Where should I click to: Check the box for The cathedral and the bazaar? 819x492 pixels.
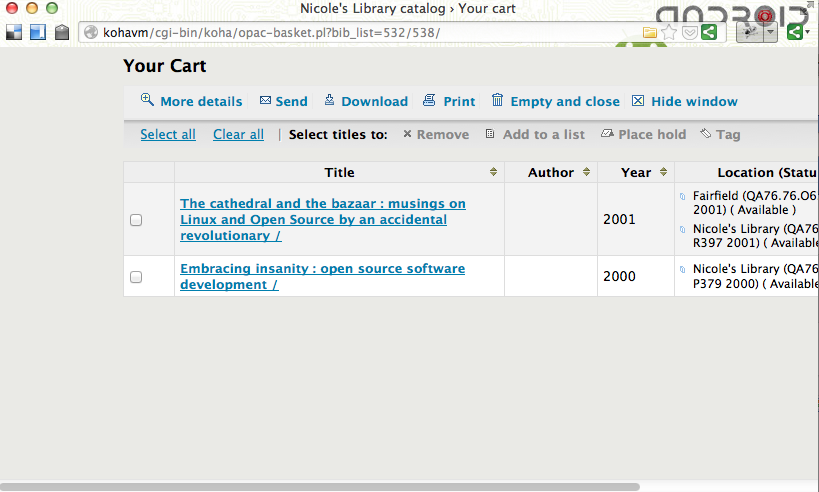(136, 220)
